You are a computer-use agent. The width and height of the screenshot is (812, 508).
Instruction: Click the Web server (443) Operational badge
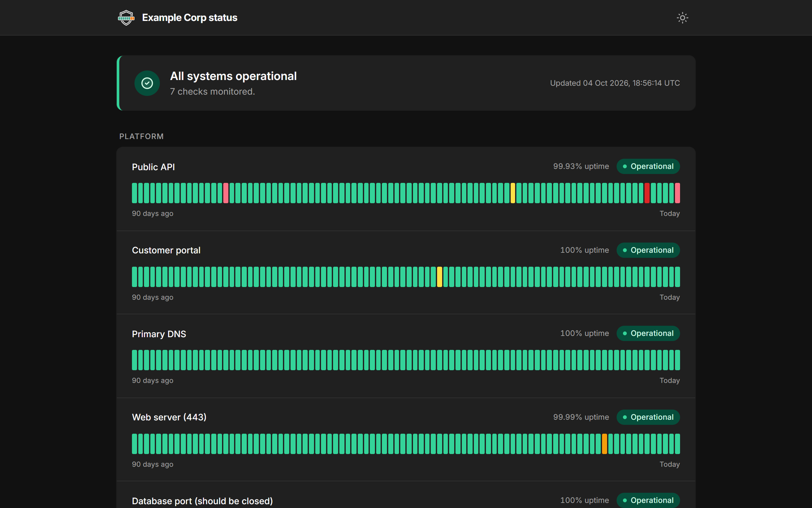click(648, 417)
